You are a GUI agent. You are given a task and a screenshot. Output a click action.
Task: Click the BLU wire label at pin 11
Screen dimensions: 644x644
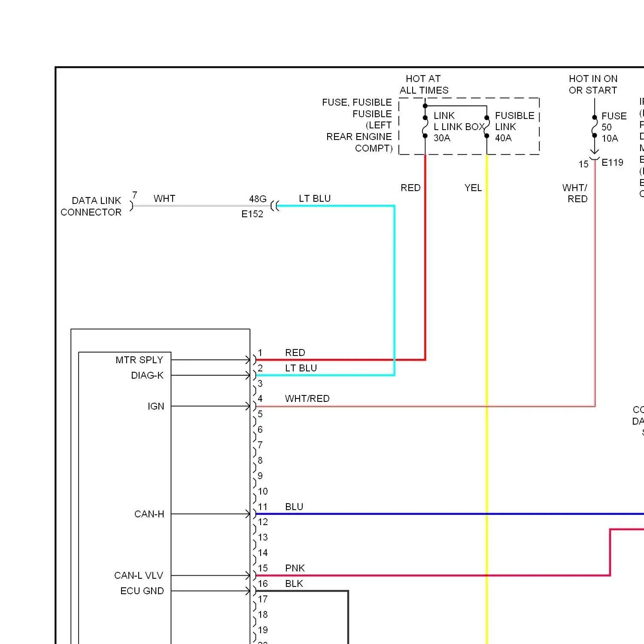click(294, 507)
